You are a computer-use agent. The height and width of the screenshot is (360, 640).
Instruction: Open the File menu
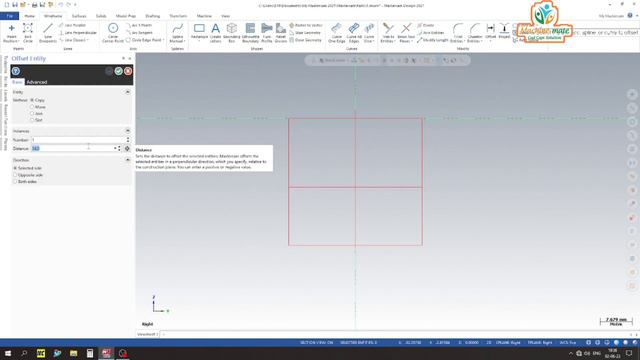[9, 16]
